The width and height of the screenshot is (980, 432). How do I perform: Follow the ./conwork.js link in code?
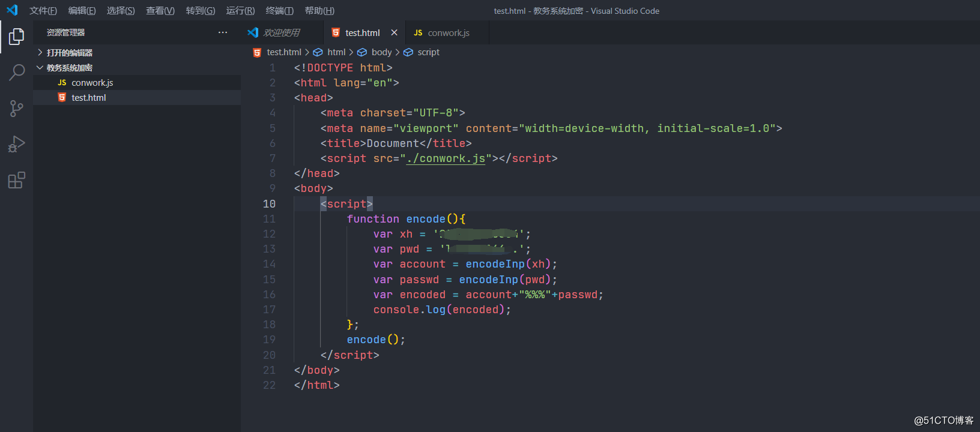(446, 158)
